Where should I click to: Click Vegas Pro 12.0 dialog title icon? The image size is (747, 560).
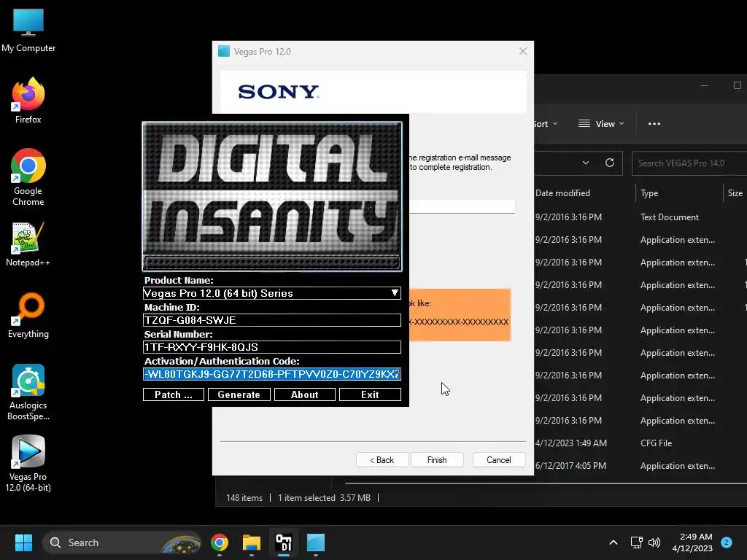point(224,52)
